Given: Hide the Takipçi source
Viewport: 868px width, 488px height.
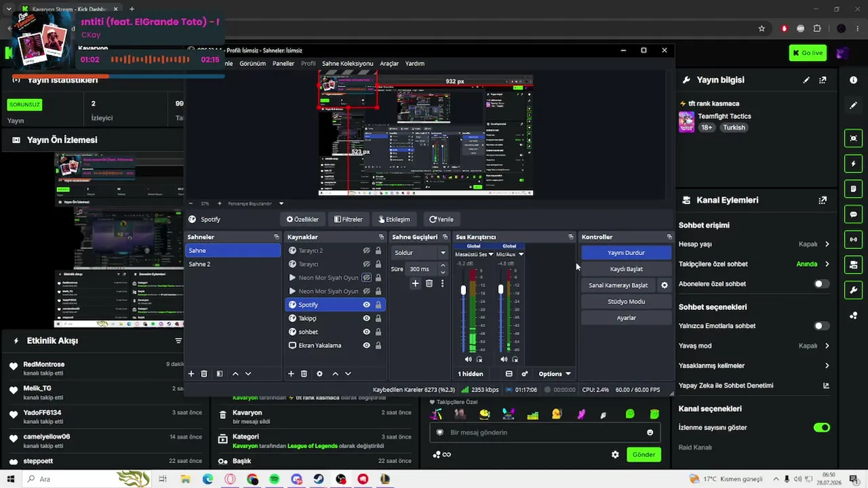Looking at the screenshot, I should [366, 319].
